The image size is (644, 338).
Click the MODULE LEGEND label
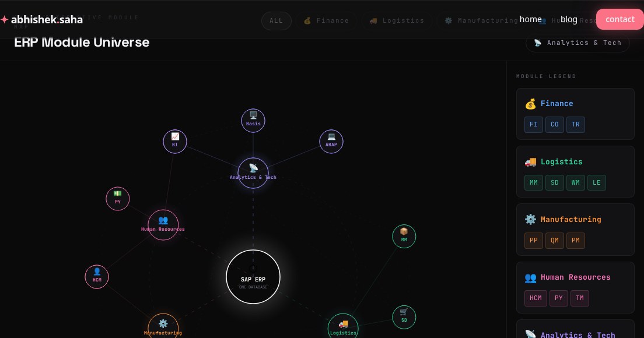coord(546,76)
